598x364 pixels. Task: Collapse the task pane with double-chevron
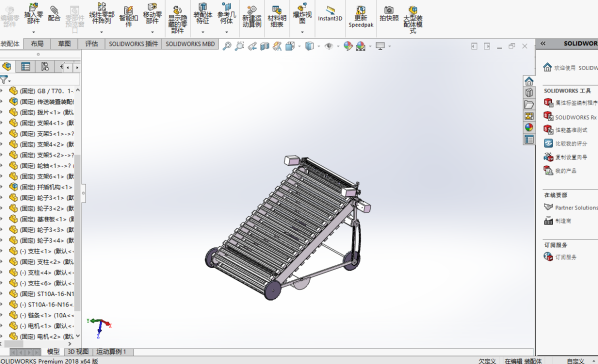tap(543, 43)
